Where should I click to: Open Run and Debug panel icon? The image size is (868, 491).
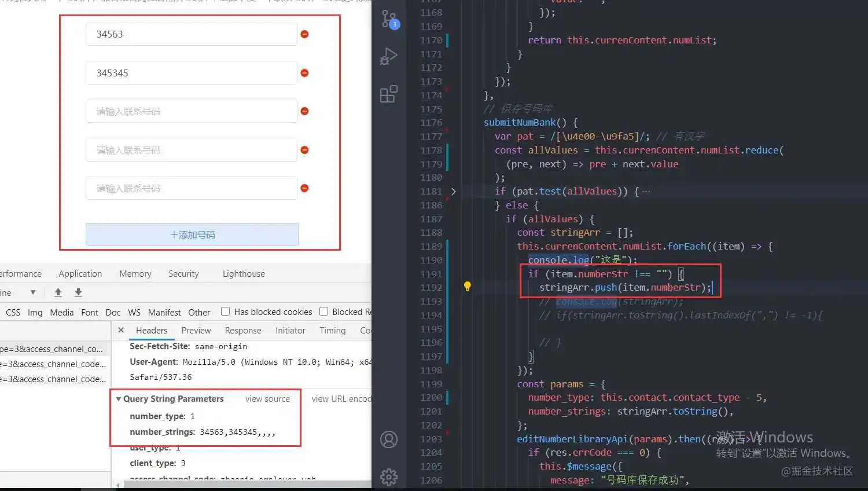tap(389, 56)
